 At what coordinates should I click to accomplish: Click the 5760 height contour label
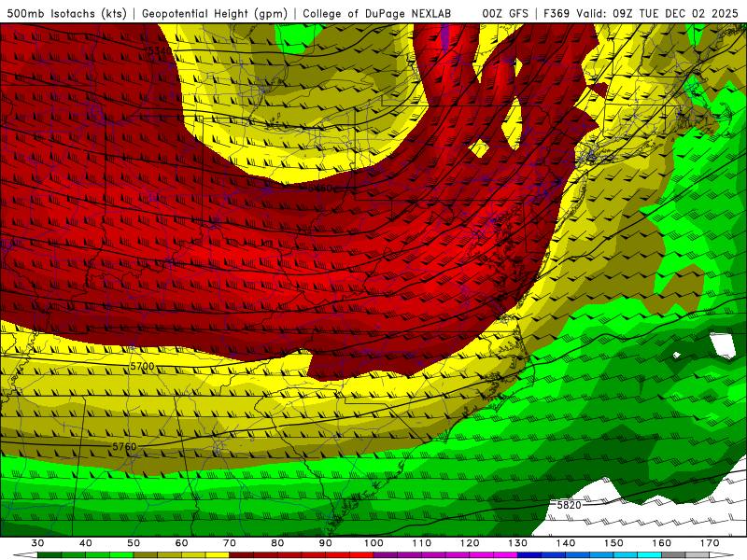(x=124, y=447)
